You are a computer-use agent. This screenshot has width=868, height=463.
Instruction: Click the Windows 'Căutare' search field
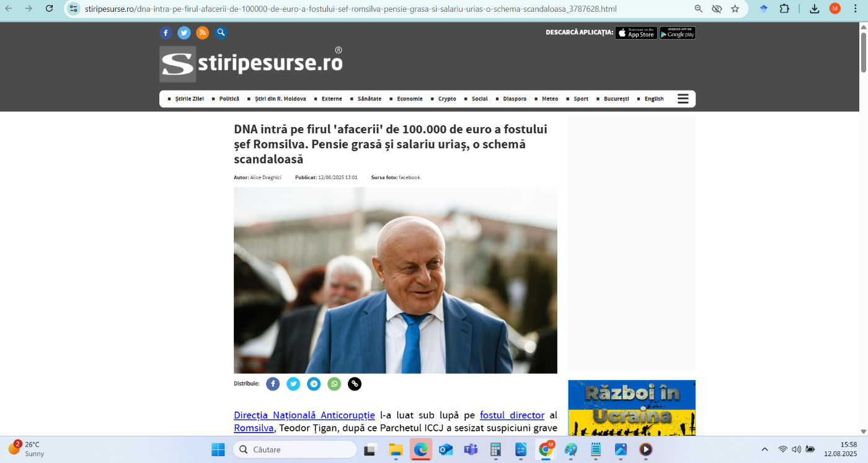click(x=294, y=450)
